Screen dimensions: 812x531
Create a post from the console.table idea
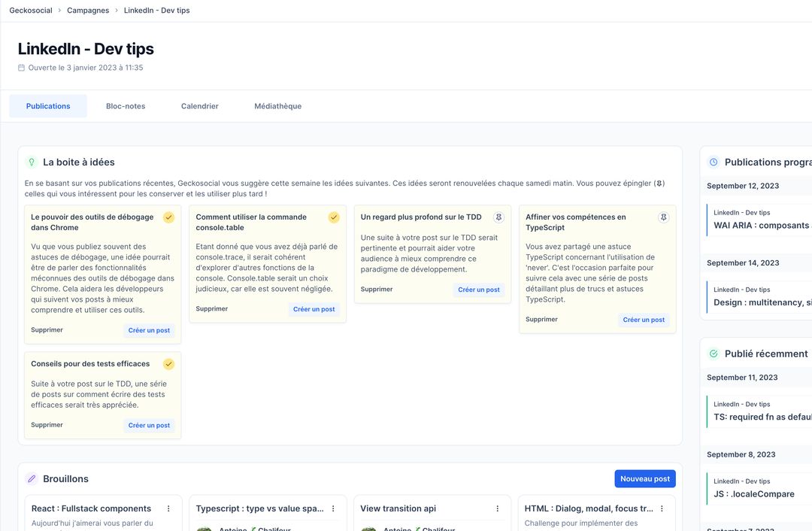click(314, 309)
